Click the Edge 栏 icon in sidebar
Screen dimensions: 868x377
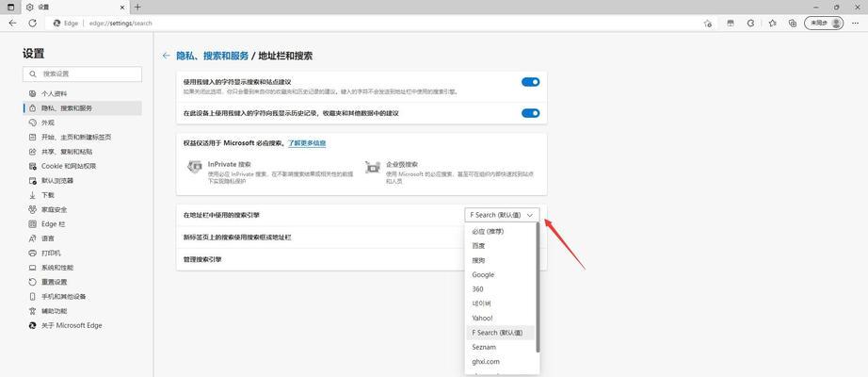32,224
